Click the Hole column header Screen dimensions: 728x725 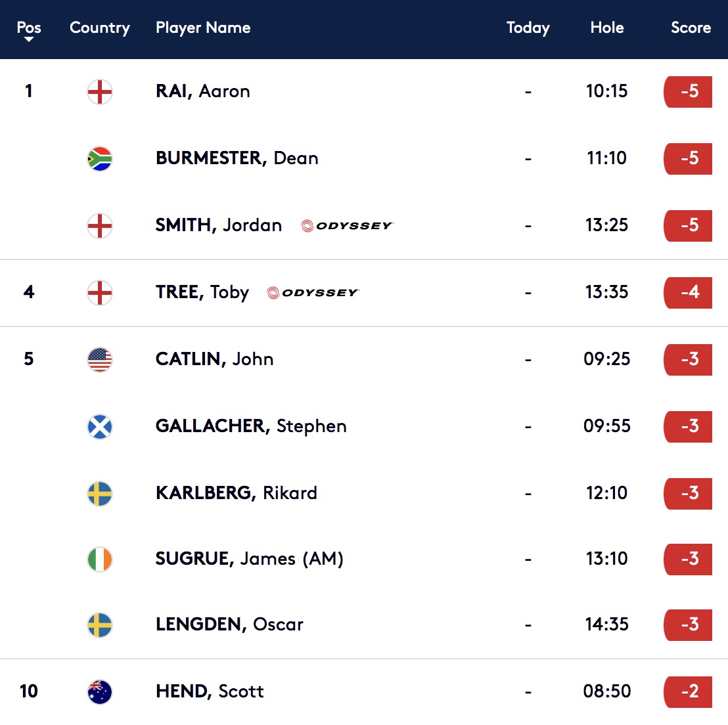point(607,28)
